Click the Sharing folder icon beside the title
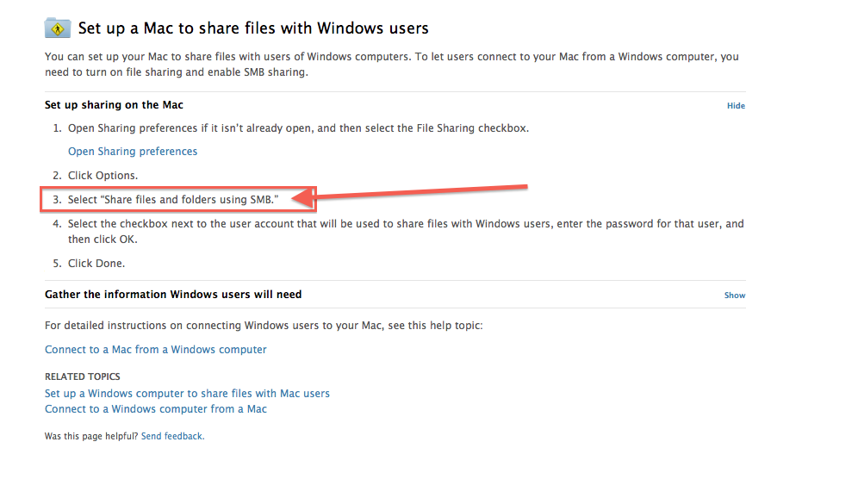 point(58,28)
